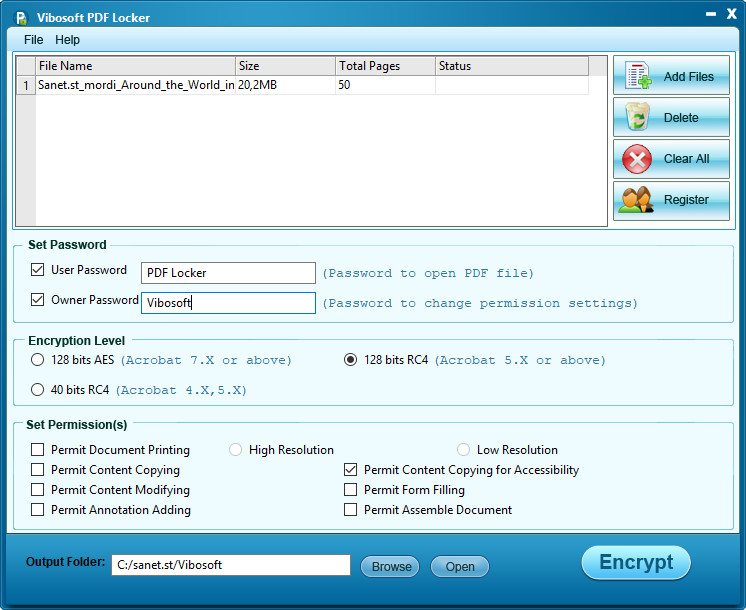The image size is (746, 610).
Task: Click the Output Folder path field
Action: coord(231,565)
